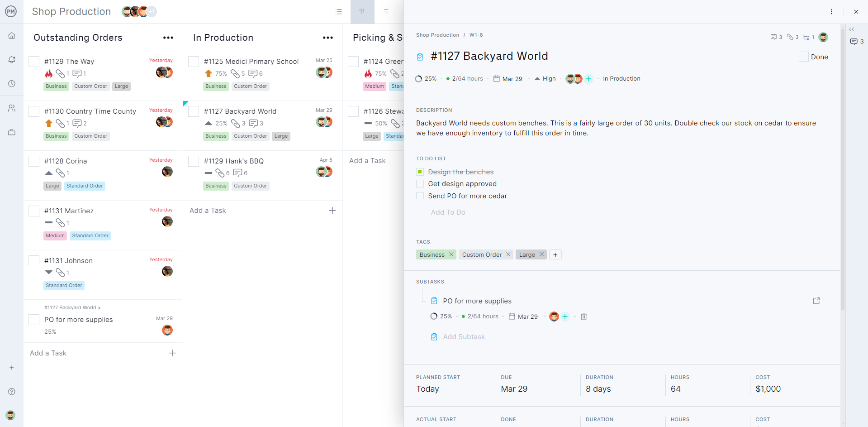This screenshot has height=427, width=868.
Task: Open the clock timesheet icon in the sidebar
Action: click(x=12, y=84)
